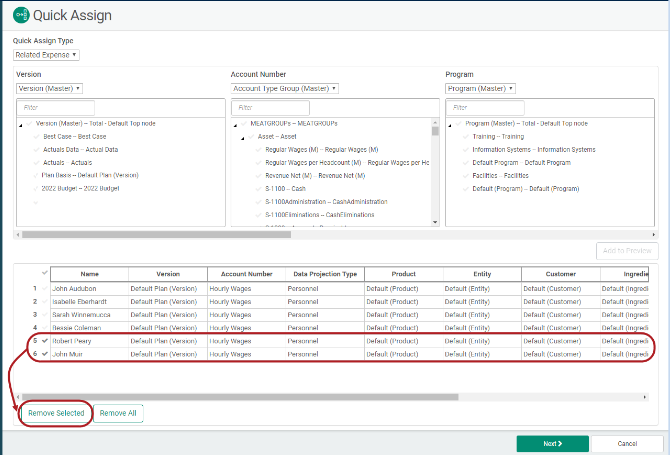Click the John Muir name cell
The width and height of the screenshot is (672, 455).
pos(90,354)
